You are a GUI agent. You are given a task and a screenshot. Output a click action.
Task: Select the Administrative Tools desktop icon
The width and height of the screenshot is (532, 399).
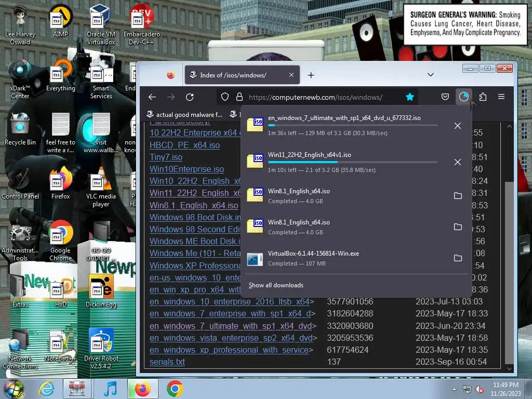click(20, 241)
